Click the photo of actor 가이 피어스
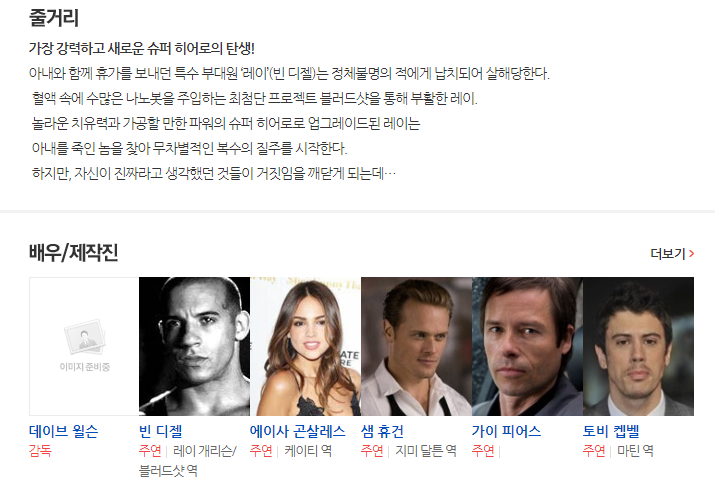The width and height of the screenshot is (715, 485). [x=527, y=346]
